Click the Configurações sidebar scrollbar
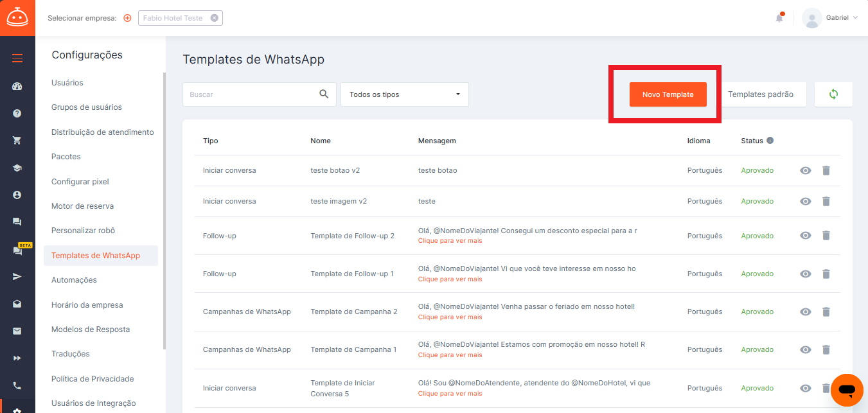 pyautogui.click(x=164, y=211)
